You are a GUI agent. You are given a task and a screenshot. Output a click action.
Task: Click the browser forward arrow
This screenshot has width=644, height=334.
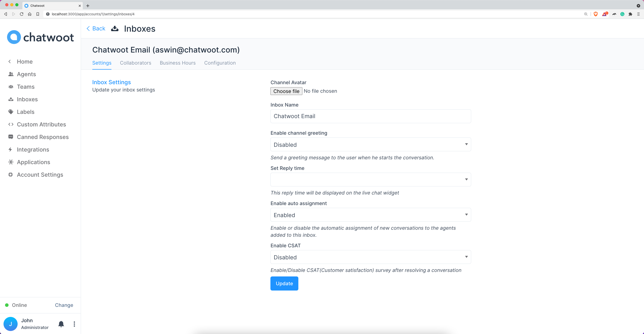coord(14,14)
